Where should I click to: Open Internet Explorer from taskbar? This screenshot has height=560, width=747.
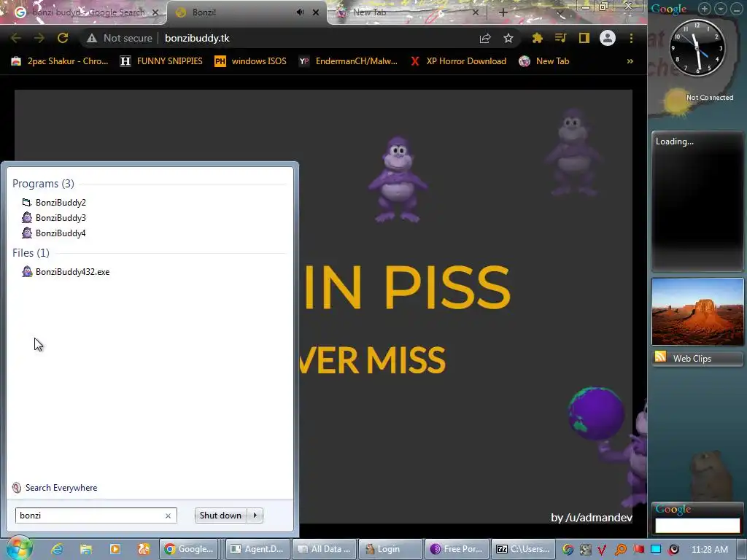point(57,549)
